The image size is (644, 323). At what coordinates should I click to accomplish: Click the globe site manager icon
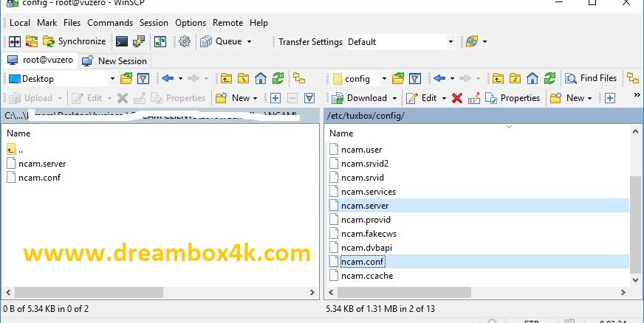tap(472, 41)
